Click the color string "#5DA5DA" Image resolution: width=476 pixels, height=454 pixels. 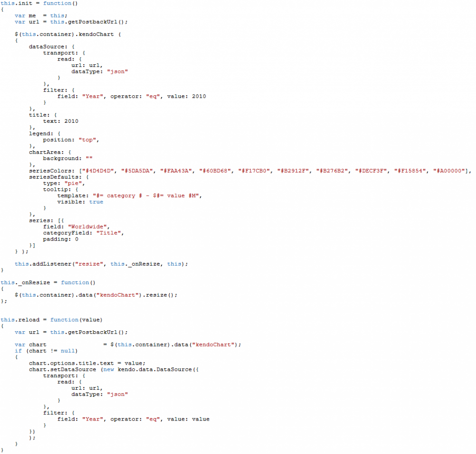[x=137, y=171]
